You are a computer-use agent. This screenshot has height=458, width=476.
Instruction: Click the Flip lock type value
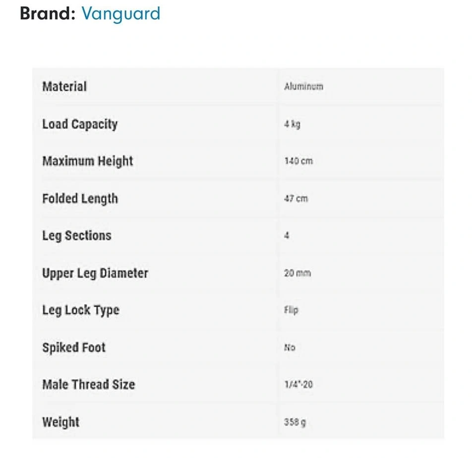(292, 310)
